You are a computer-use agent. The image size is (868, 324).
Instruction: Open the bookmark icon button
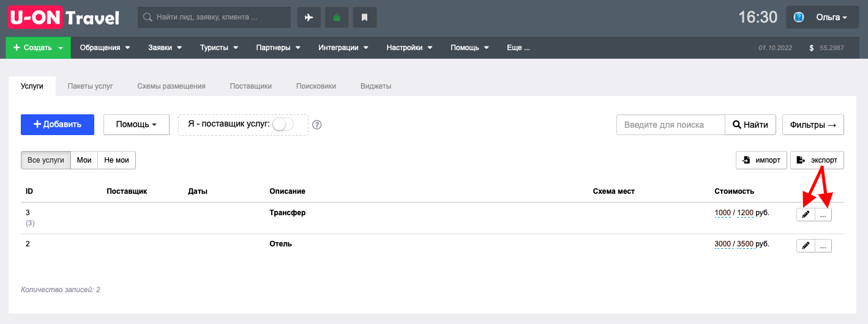(x=365, y=17)
